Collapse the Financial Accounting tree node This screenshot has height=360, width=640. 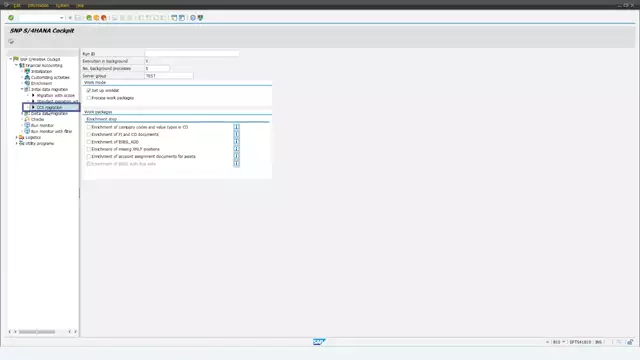pyautogui.click(x=17, y=65)
